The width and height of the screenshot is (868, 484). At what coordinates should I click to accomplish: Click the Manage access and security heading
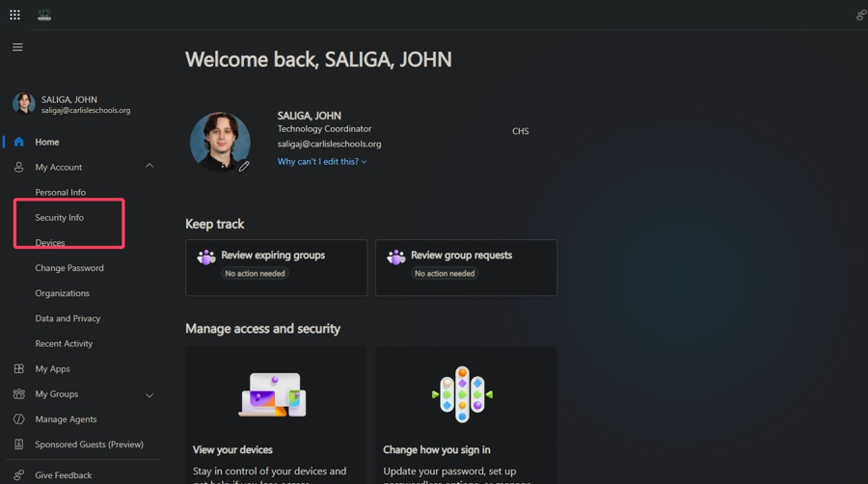263,329
